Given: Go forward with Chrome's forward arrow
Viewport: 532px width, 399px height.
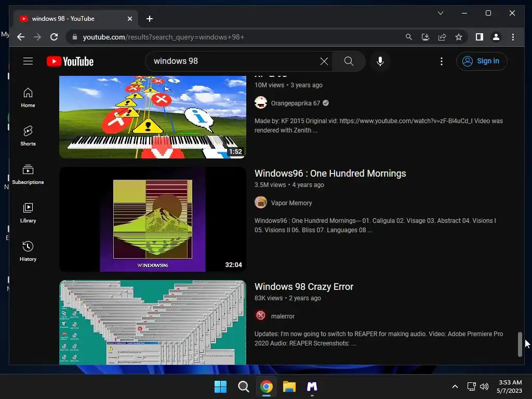Looking at the screenshot, I should coord(37,37).
